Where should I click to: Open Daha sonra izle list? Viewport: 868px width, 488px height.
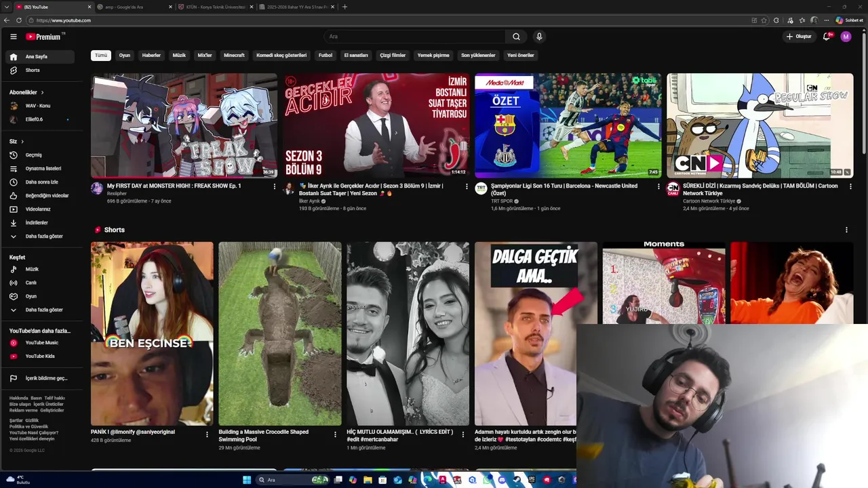click(41, 182)
